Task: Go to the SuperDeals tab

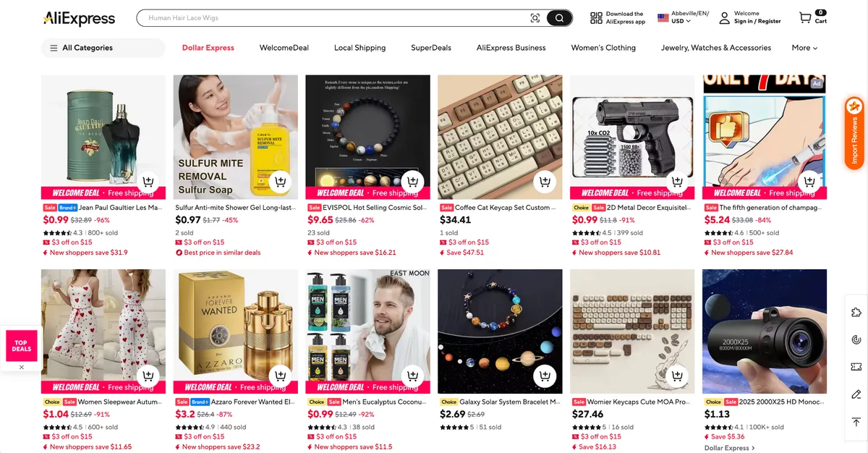Action: 431,48
